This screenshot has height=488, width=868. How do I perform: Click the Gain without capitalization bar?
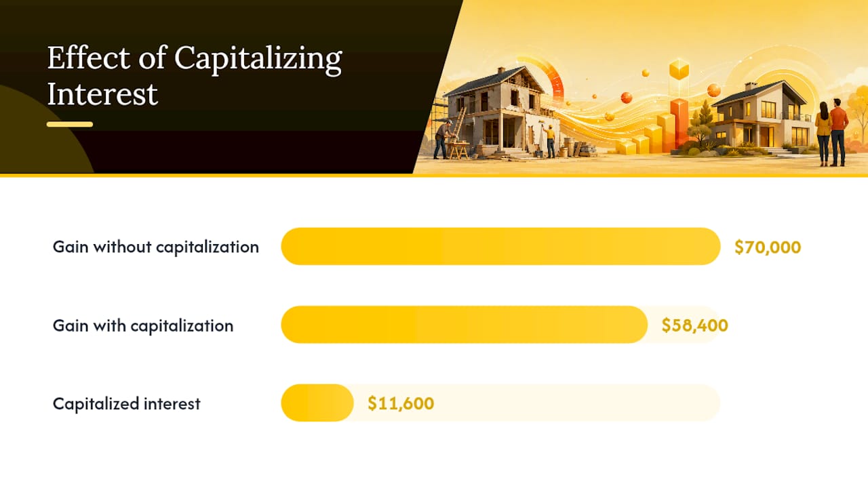(500, 246)
